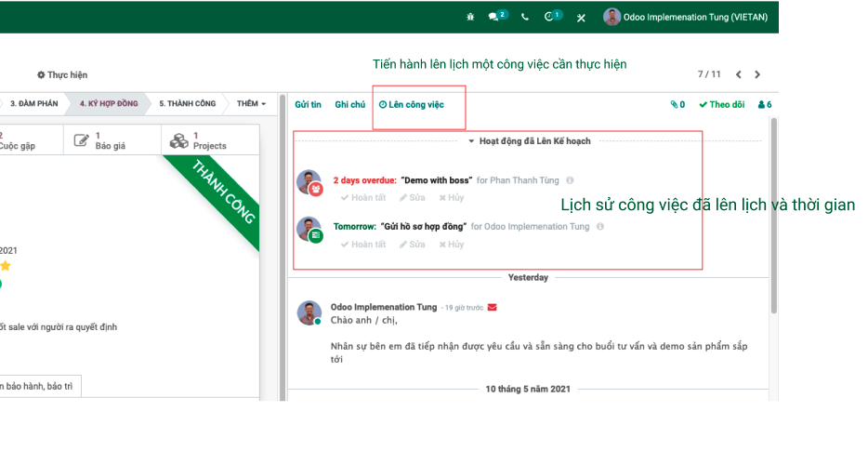Click info icon next to Phan Thanh Tùng
This screenshot has width=868, height=464.
click(x=570, y=180)
